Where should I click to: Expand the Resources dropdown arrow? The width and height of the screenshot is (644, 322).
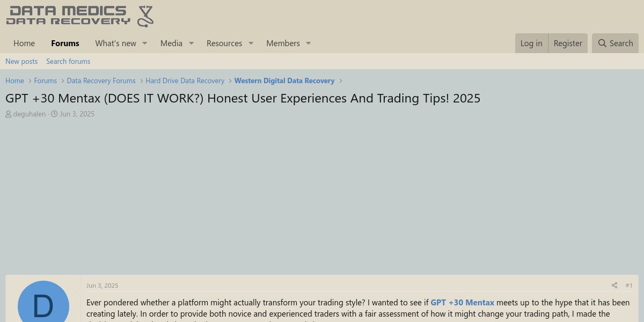click(x=251, y=43)
